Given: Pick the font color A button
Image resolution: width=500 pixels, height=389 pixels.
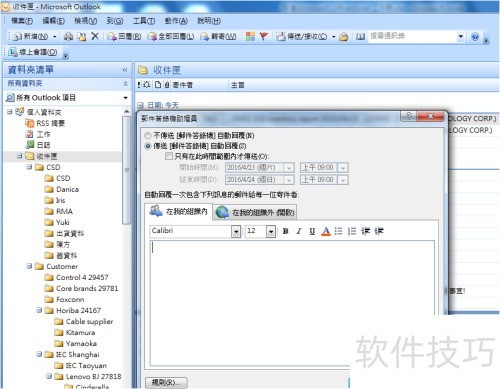Looking at the screenshot, I should pyautogui.click(x=326, y=231).
